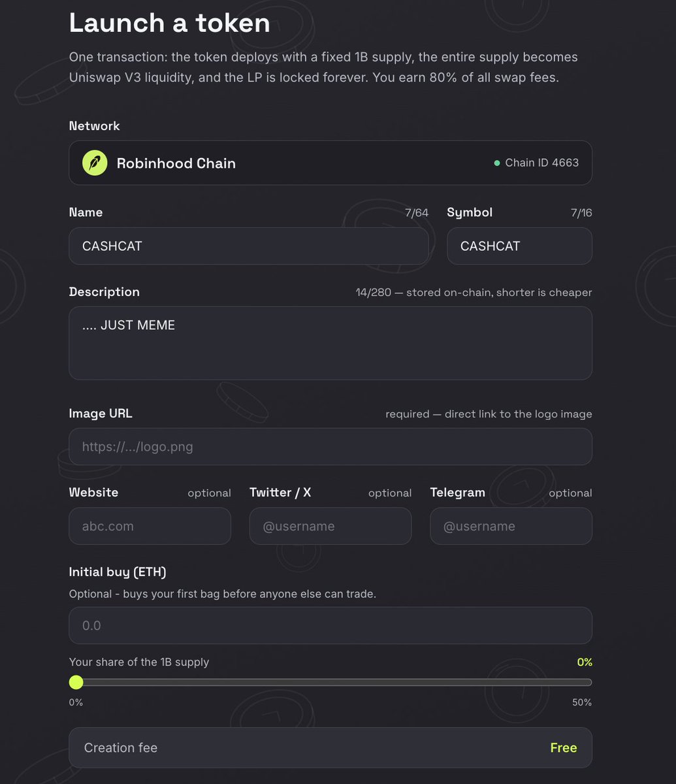Screen dimensions: 676x784
Task: Click the green status dot beside Chain ID
Action: pyautogui.click(x=497, y=163)
